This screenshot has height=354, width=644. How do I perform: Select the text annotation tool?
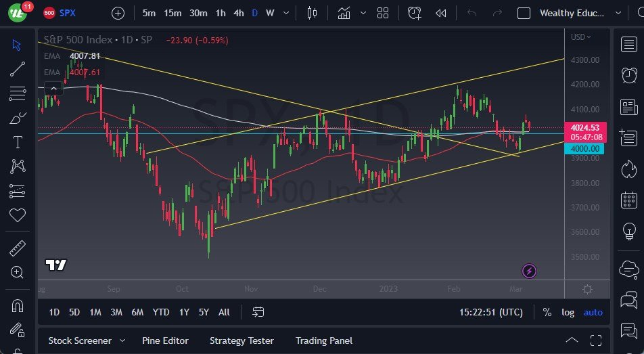18,142
